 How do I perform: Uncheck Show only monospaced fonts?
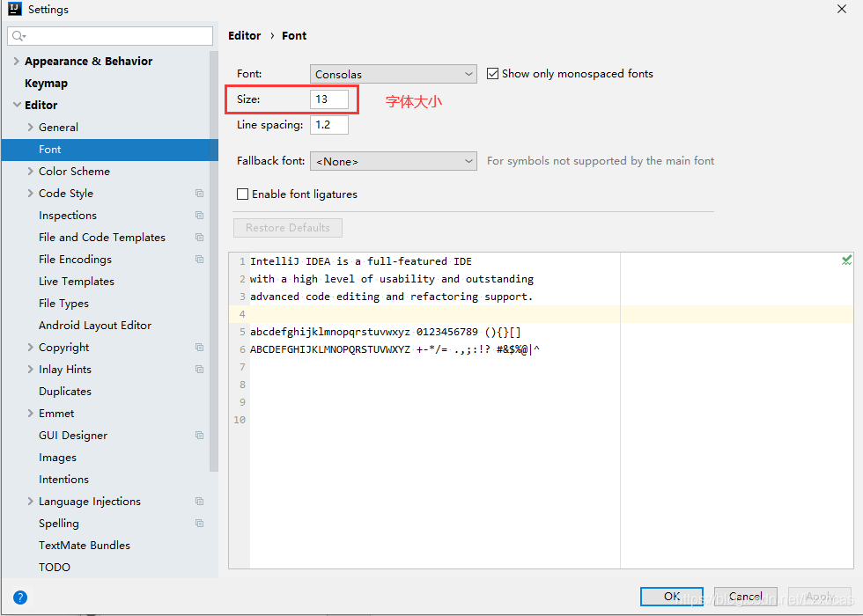coord(492,74)
